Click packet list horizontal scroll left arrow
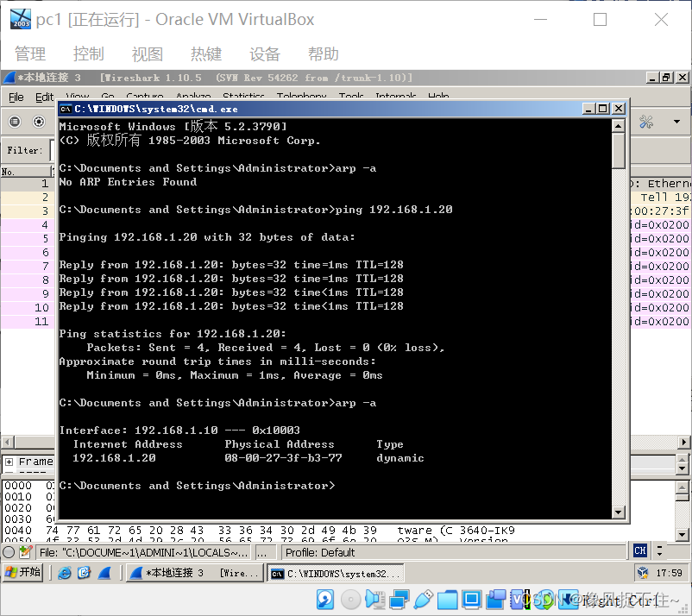 point(7,442)
